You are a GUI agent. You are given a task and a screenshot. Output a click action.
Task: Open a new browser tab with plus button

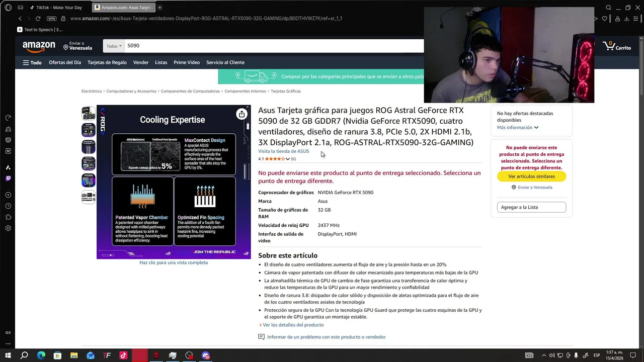tap(159, 8)
